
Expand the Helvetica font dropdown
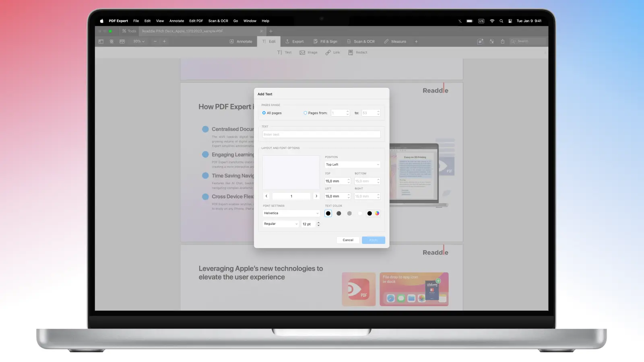291,213
